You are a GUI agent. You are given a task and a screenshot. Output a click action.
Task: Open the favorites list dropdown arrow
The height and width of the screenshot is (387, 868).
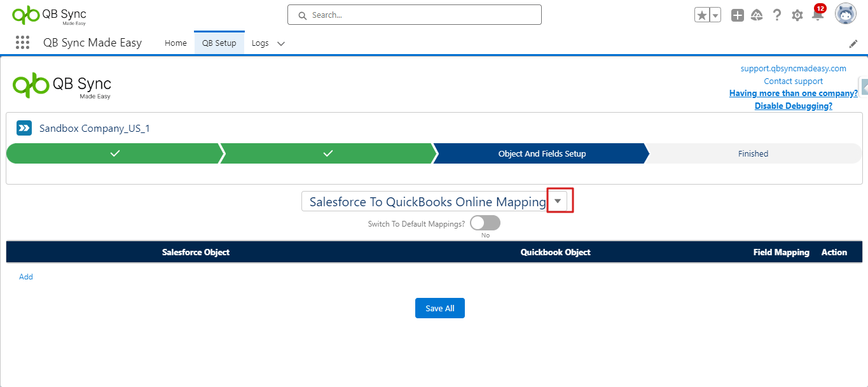(715, 15)
